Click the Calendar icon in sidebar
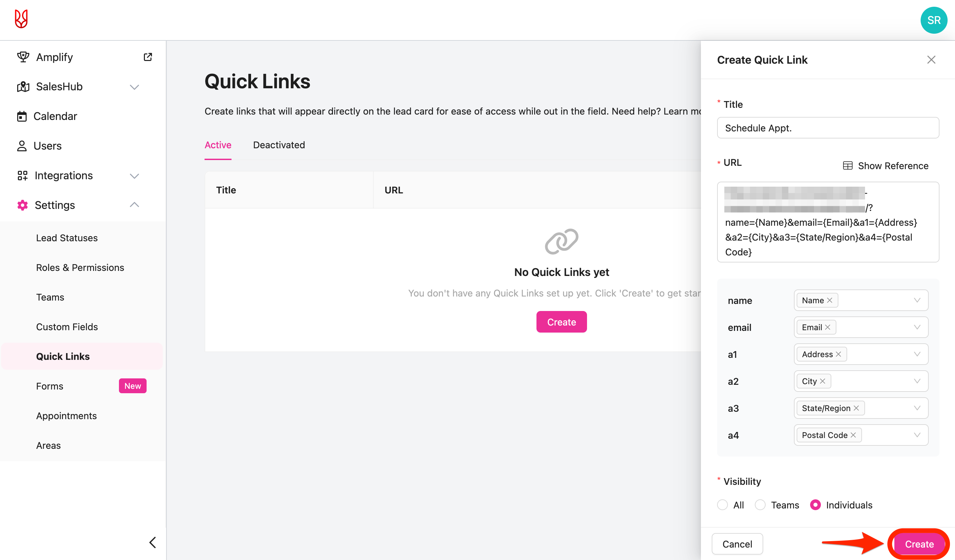The width and height of the screenshot is (955, 560). click(x=22, y=116)
